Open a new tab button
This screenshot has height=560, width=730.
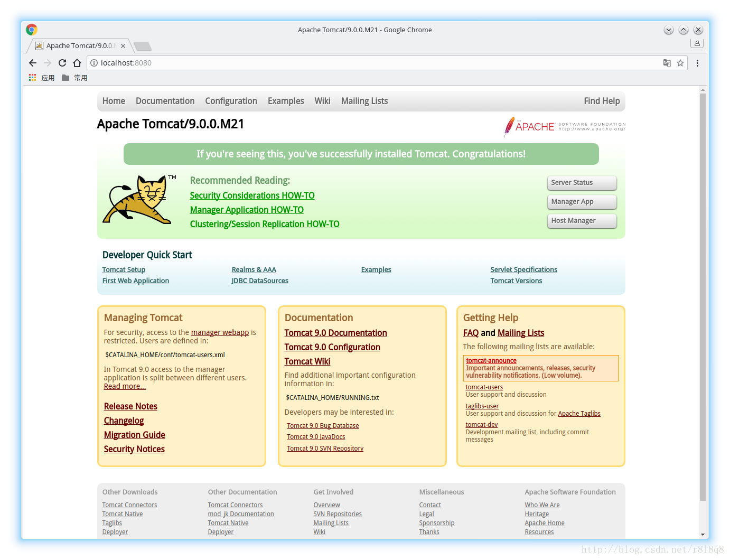[143, 46]
